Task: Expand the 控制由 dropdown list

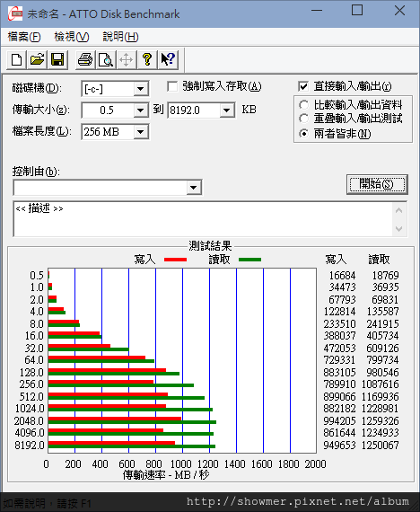Action: pos(194,188)
